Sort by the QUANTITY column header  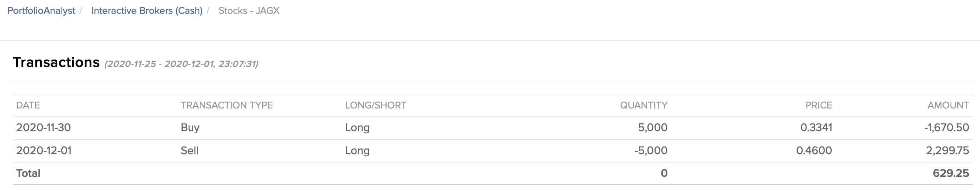(x=643, y=105)
